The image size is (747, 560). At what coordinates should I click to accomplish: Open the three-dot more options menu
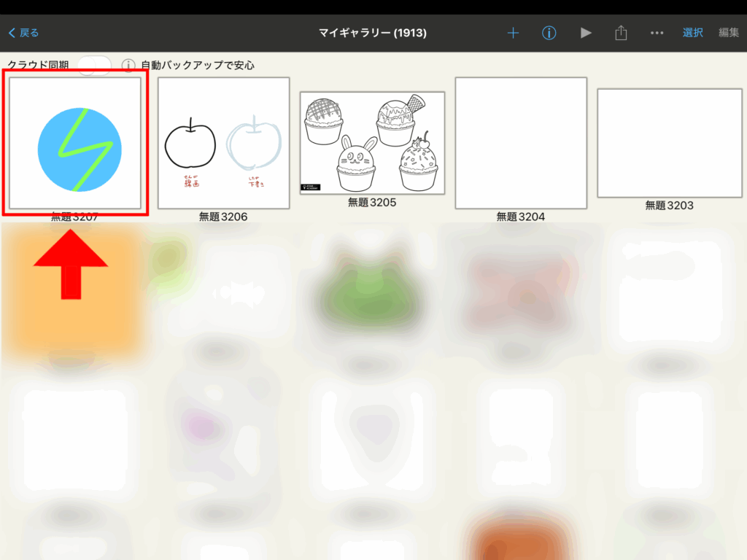[x=657, y=33]
